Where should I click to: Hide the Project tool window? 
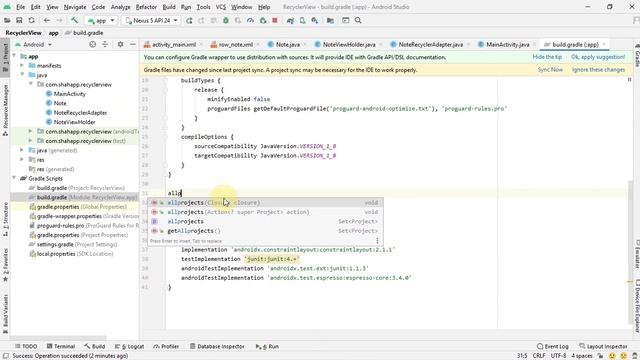[x=133, y=44]
